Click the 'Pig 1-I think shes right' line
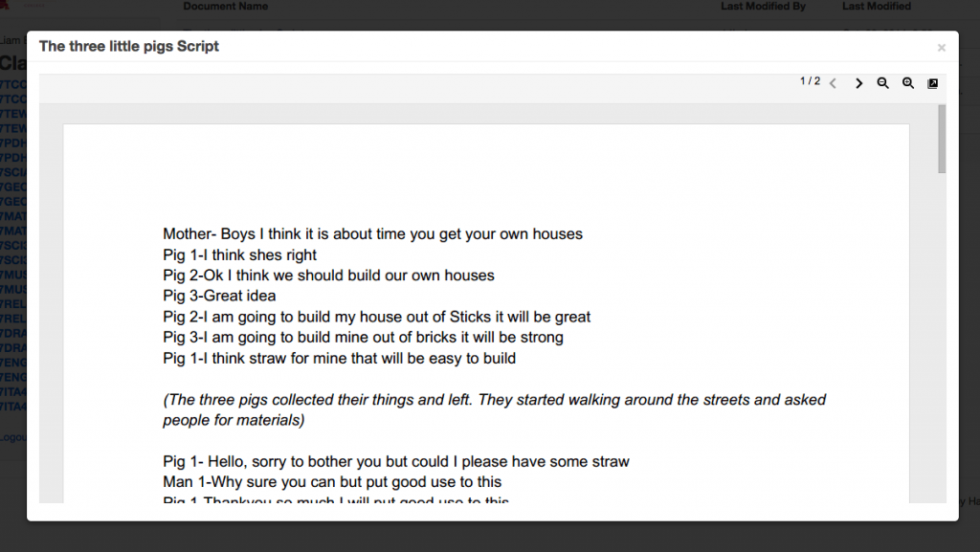Viewport: 980px width, 552px height. coord(239,254)
